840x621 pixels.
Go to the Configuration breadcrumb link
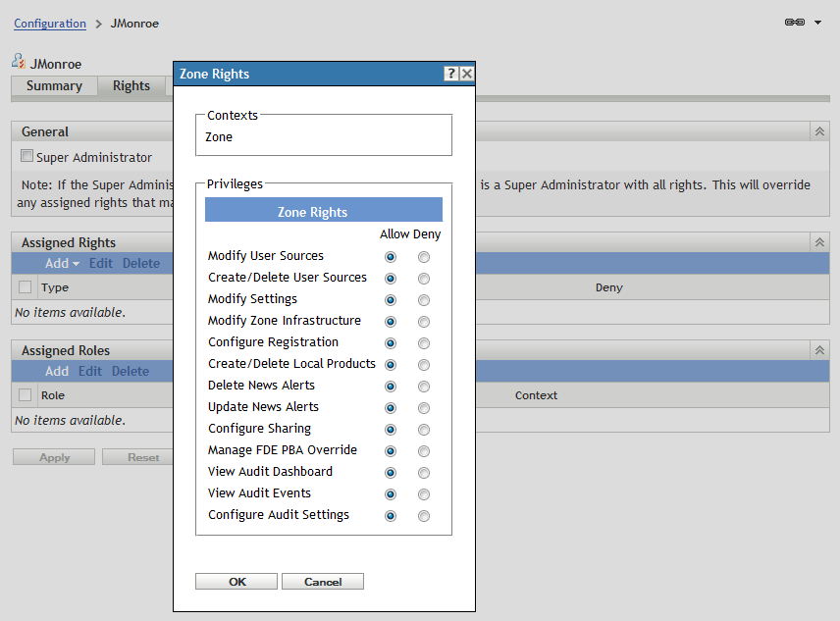click(x=50, y=24)
